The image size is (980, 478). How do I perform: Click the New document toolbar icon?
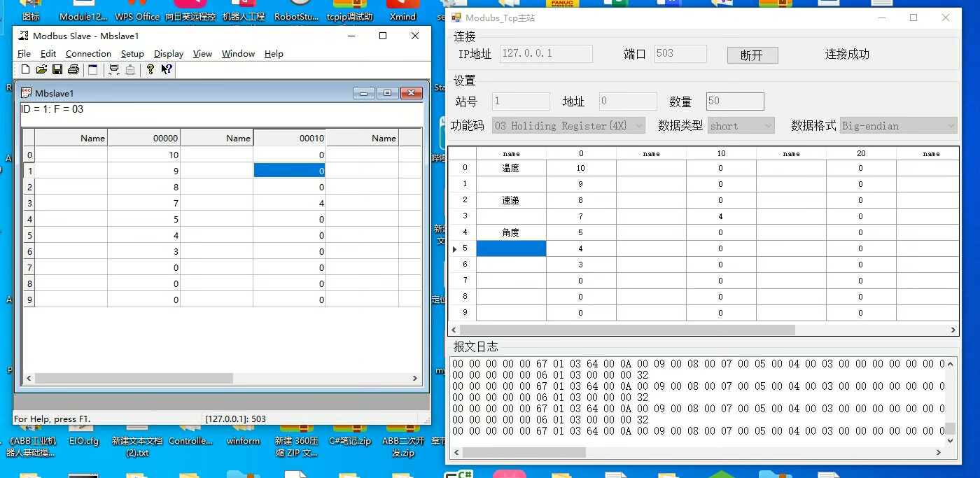point(26,69)
